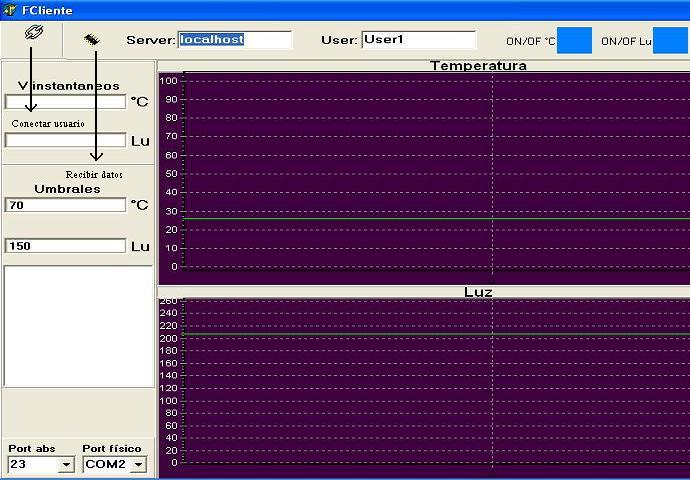
Task: Click the Luz chart title
Action: tap(478, 292)
